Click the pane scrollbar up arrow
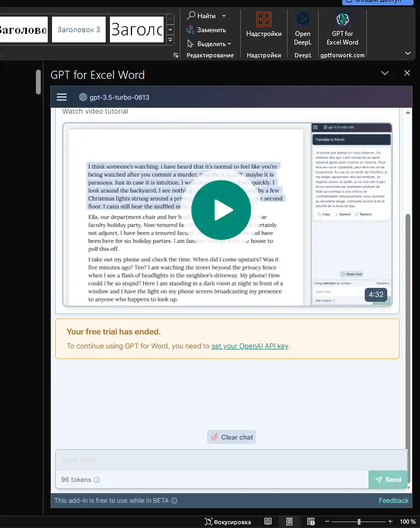Image resolution: width=420 pixels, height=528 pixels. (408, 113)
